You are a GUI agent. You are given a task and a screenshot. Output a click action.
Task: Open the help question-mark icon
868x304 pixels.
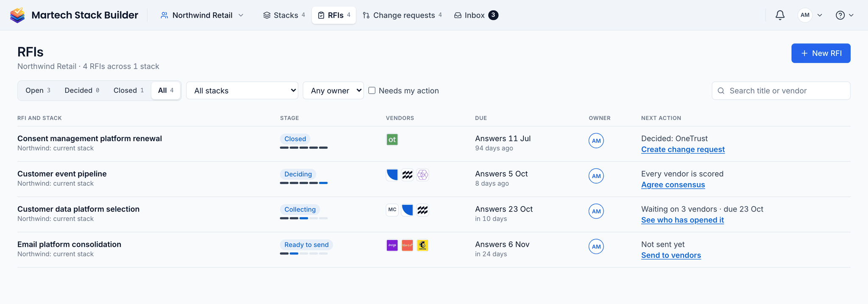(x=840, y=15)
